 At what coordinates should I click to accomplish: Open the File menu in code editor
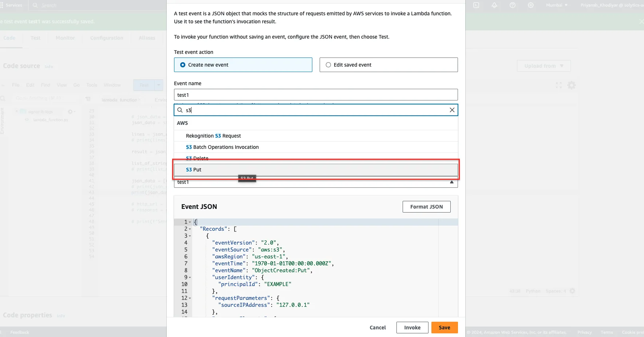pyautogui.click(x=16, y=85)
